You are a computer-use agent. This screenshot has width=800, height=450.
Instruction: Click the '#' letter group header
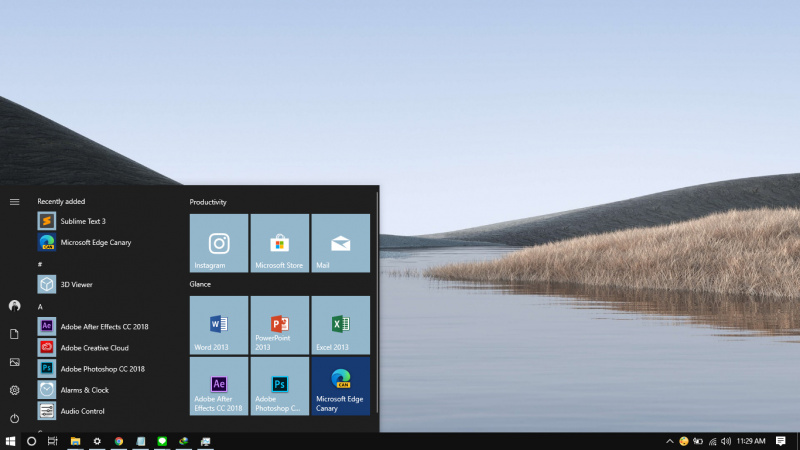[x=40, y=264]
